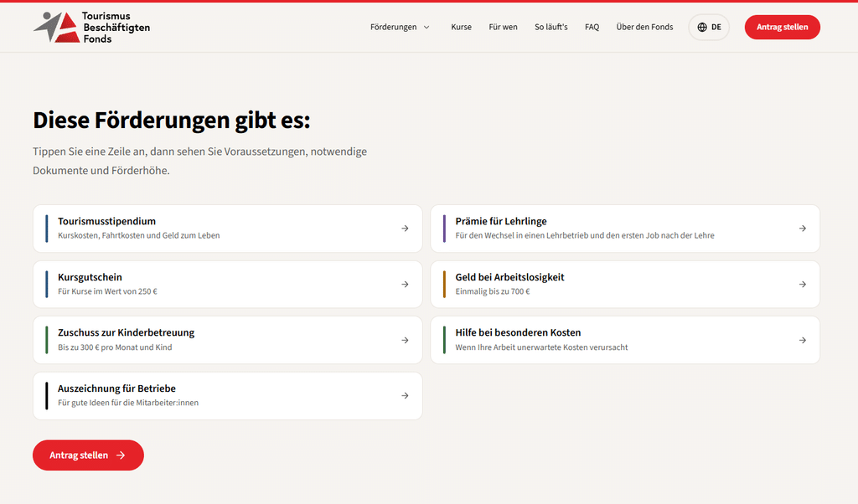The width and height of the screenshot is (858, 504).
Task: Click the arrow on Hilfe bei besonderen Kosten card
Action: click(802, 340)
